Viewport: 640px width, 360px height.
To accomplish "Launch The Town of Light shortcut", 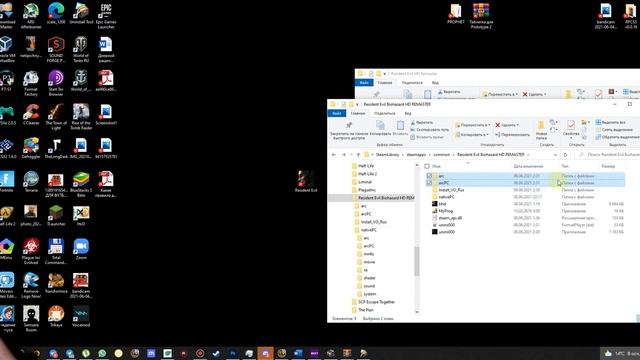I will (56, 117).
